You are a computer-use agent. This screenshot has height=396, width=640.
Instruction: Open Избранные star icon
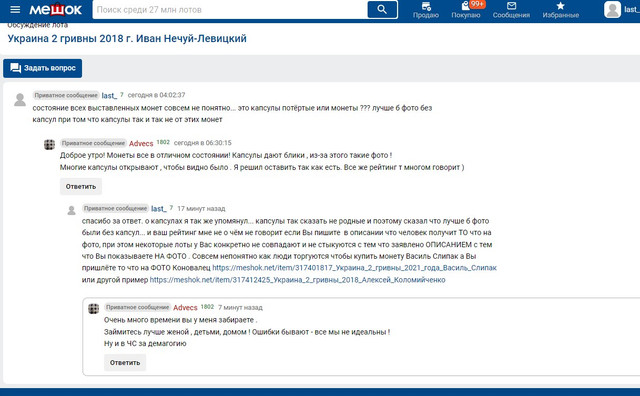[560, 6]
